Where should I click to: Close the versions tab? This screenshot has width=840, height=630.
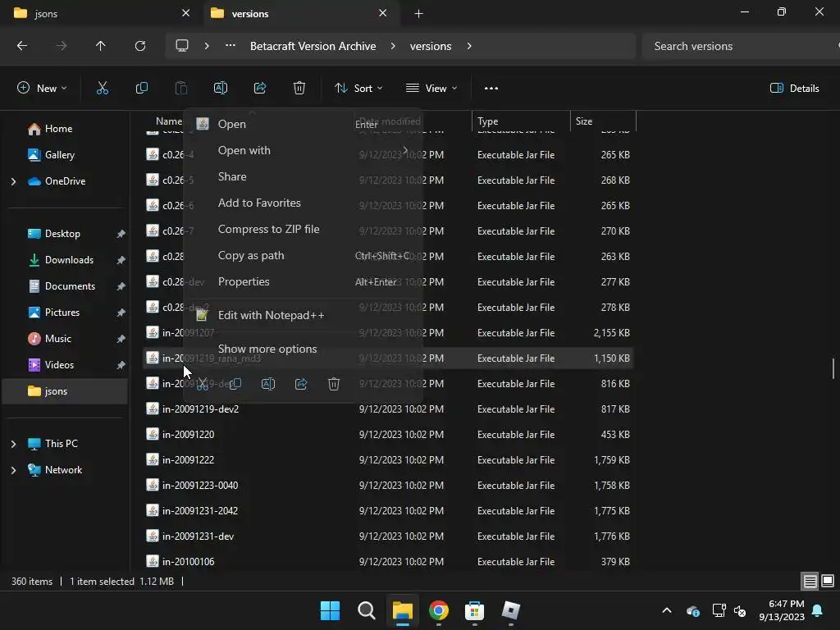382,13
